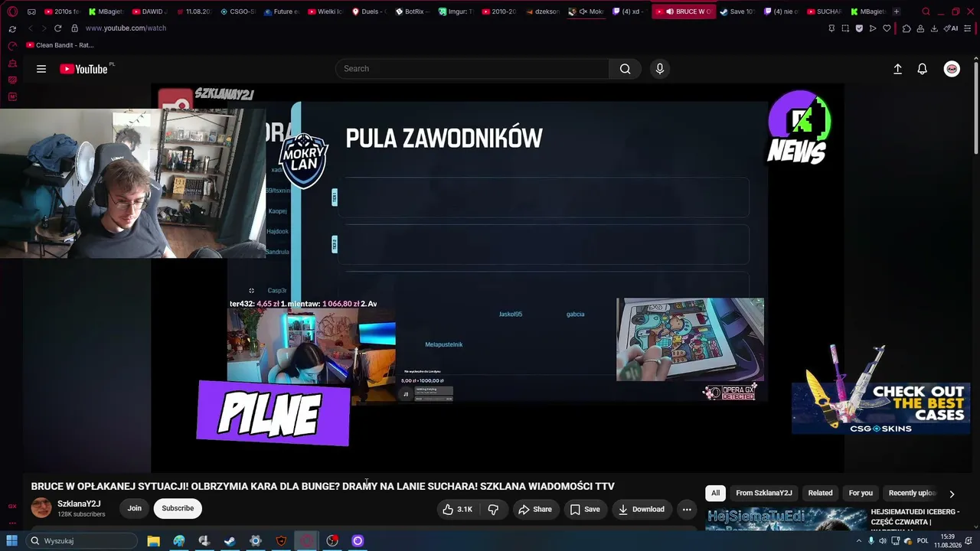The image size is (980, 551).
Task: Subscribe to SzklanaY2J
Action: coord(178,508)
